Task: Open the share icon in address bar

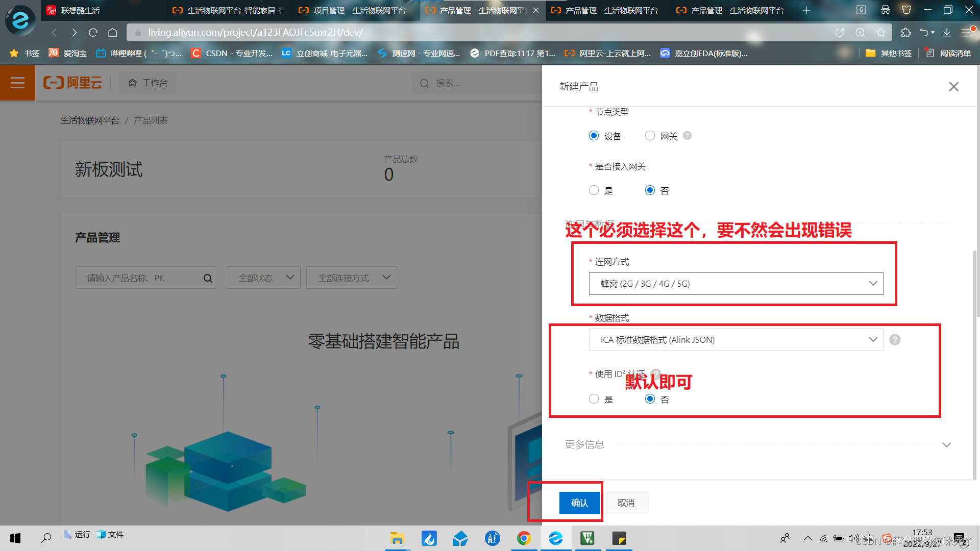Action: click(x=840, y=33)
